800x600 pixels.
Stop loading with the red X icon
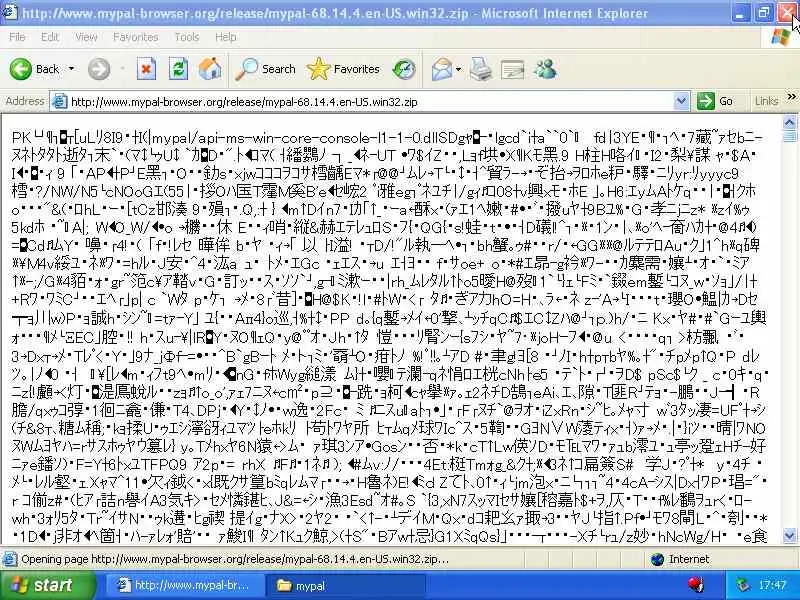146,68
